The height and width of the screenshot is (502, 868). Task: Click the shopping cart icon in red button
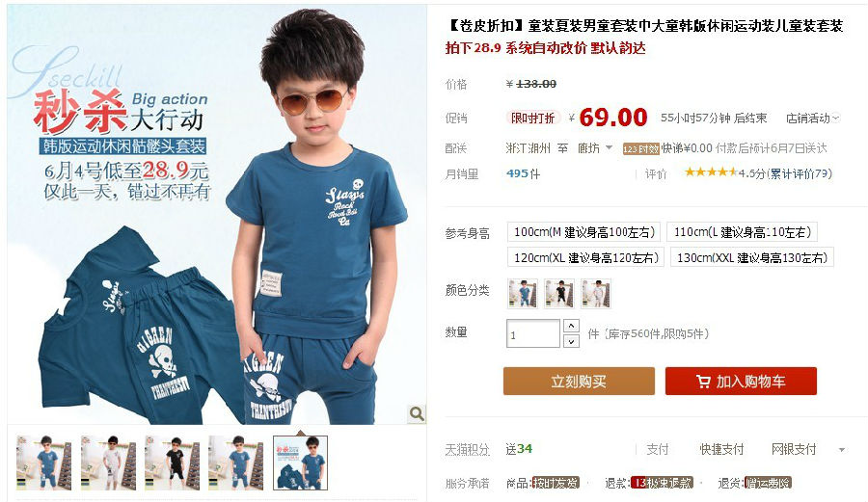click(703, 382)
